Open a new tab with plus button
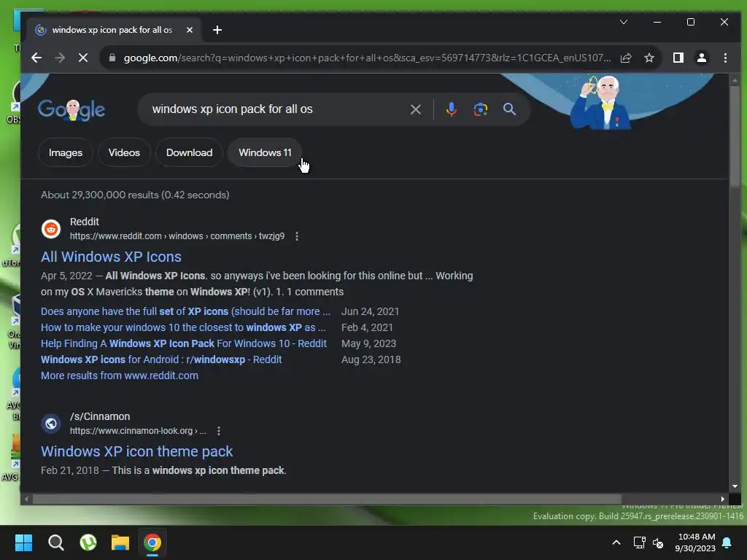 coord(217,30)
